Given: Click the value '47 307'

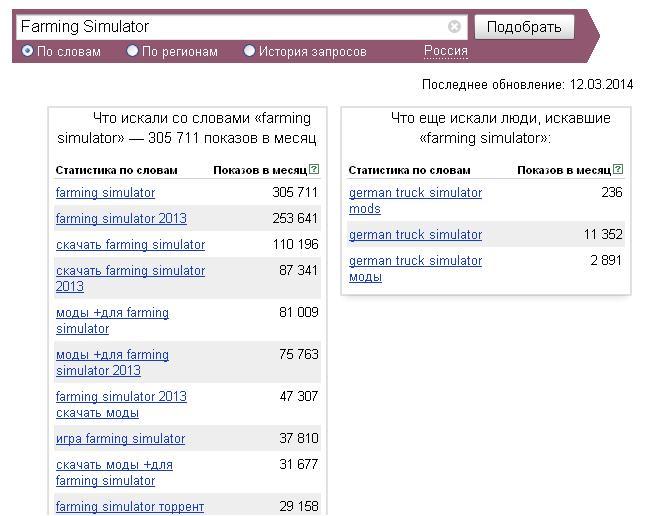Looking at the screenshot, I should [299, 396].
